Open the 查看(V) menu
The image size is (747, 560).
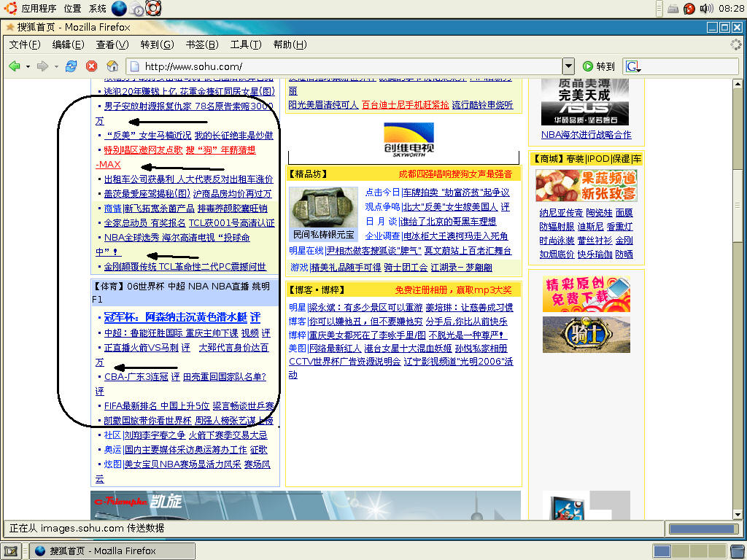click(x=112, y=44)
